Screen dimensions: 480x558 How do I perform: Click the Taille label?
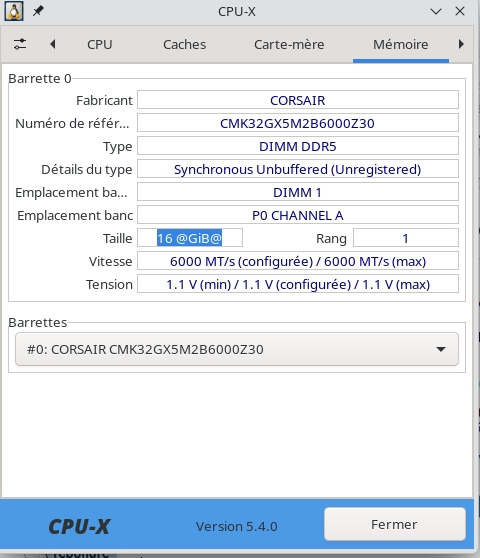pos(117,238)
